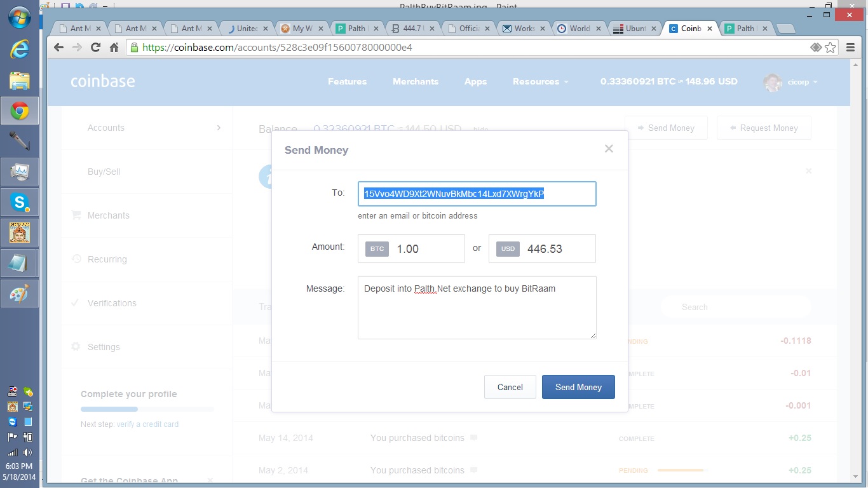Reload the Coinbase page
The width and height of the screenshot is (868, 488).
(x=96, y=47)
